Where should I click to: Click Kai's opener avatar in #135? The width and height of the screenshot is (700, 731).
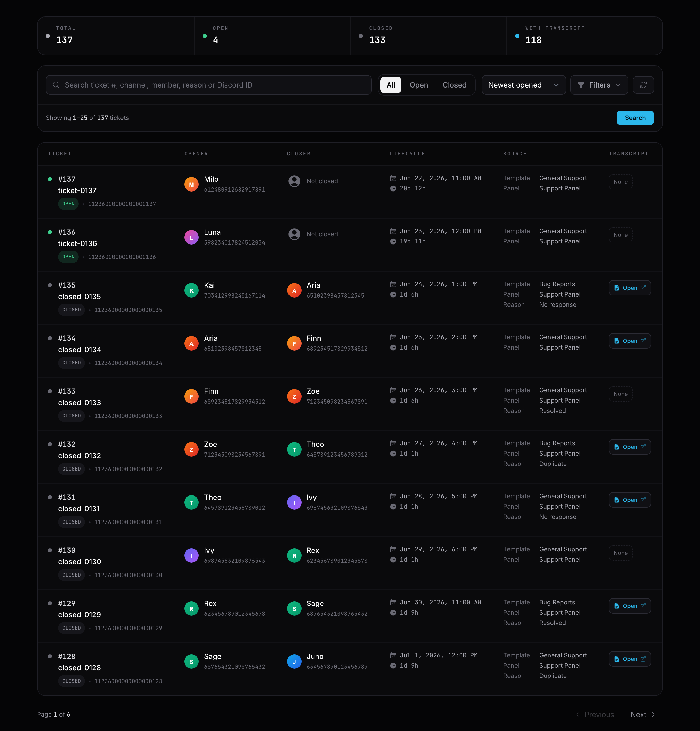[191, 290]
